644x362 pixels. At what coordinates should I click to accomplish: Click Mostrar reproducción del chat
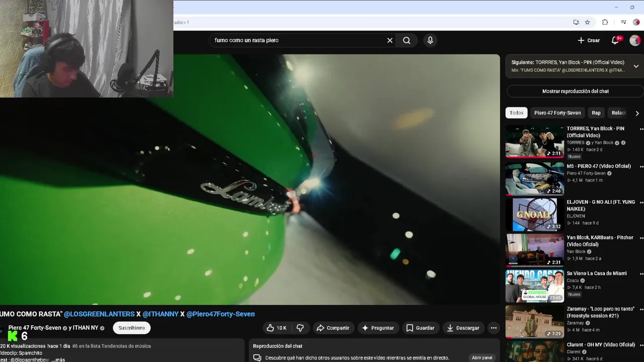575,91
